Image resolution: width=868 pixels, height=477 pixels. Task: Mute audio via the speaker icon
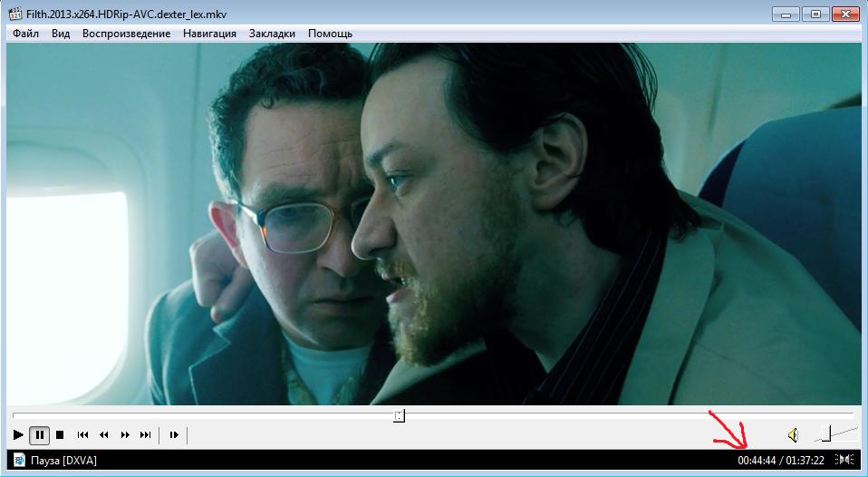(794, 435)
